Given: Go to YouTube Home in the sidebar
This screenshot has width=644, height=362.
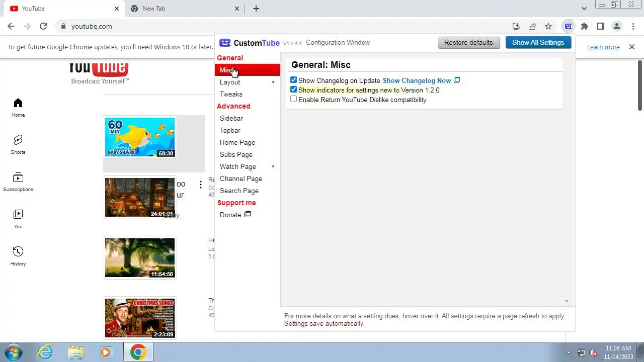Looking at the screenshot, I should pos(18,108).
